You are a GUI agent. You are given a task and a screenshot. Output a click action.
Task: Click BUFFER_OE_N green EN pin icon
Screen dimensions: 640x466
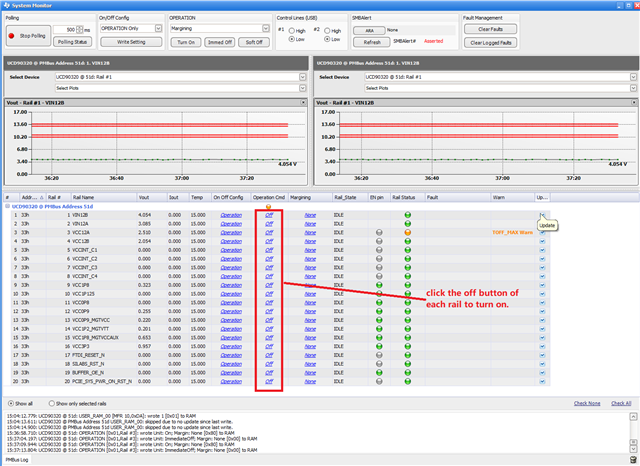pyautogui.click(x=379, y=373)
